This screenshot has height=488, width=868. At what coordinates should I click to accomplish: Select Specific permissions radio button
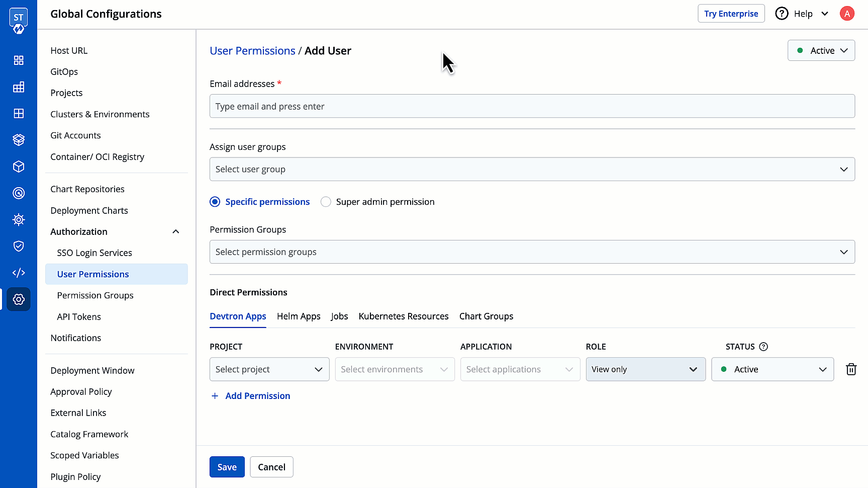point(215,202)
